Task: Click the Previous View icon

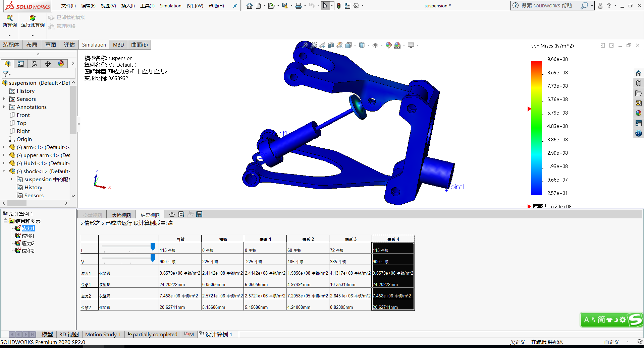Action: tap(322, 45)
